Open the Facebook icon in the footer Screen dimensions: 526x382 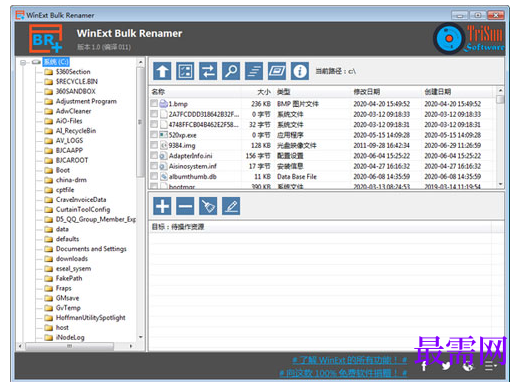(x=424, y=366)
